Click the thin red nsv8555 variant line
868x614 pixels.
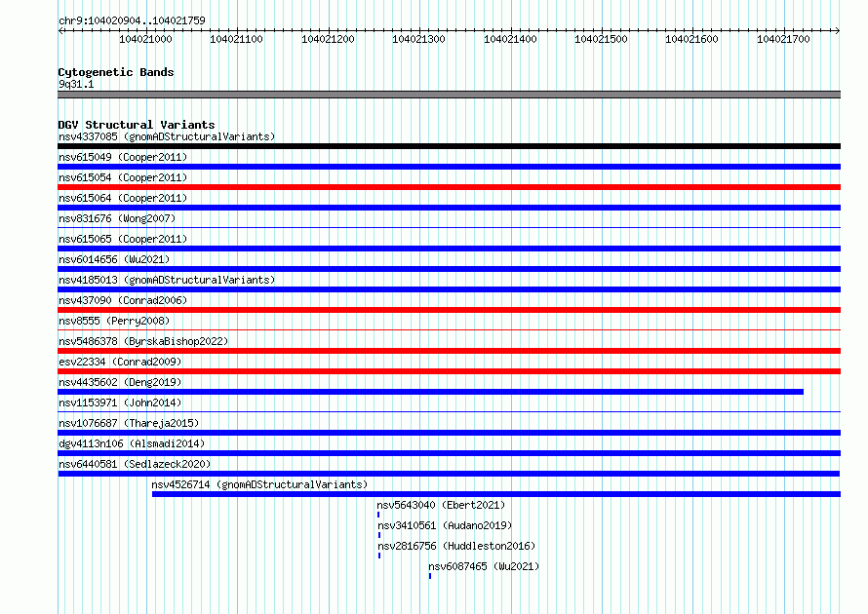[x=449, y=329]
